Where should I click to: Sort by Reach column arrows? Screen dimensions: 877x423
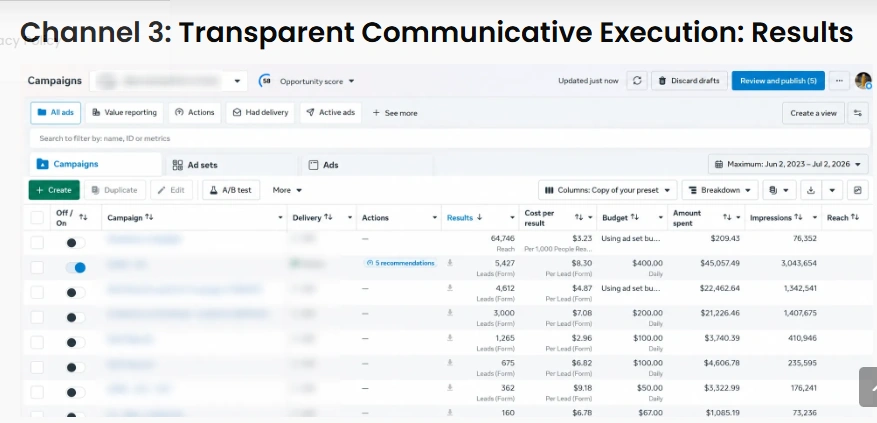click(855, 217)
